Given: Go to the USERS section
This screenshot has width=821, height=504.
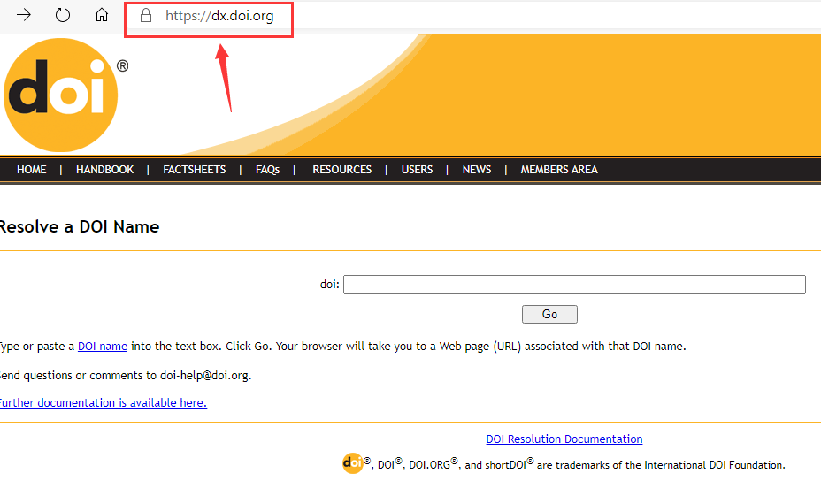Looking at the screenshot, I should [417, 170].
